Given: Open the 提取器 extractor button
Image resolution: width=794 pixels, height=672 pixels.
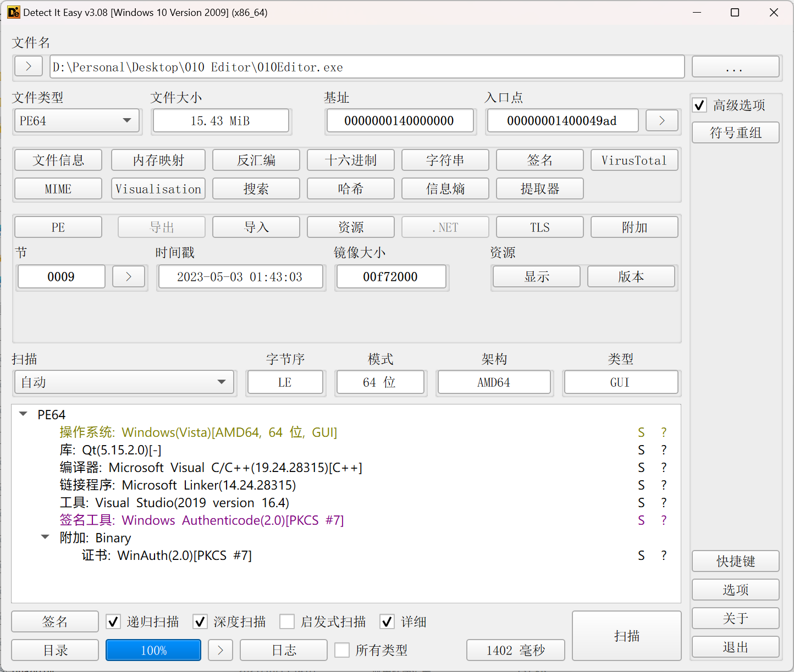Looking at the screenshot, I should point(540,188).
